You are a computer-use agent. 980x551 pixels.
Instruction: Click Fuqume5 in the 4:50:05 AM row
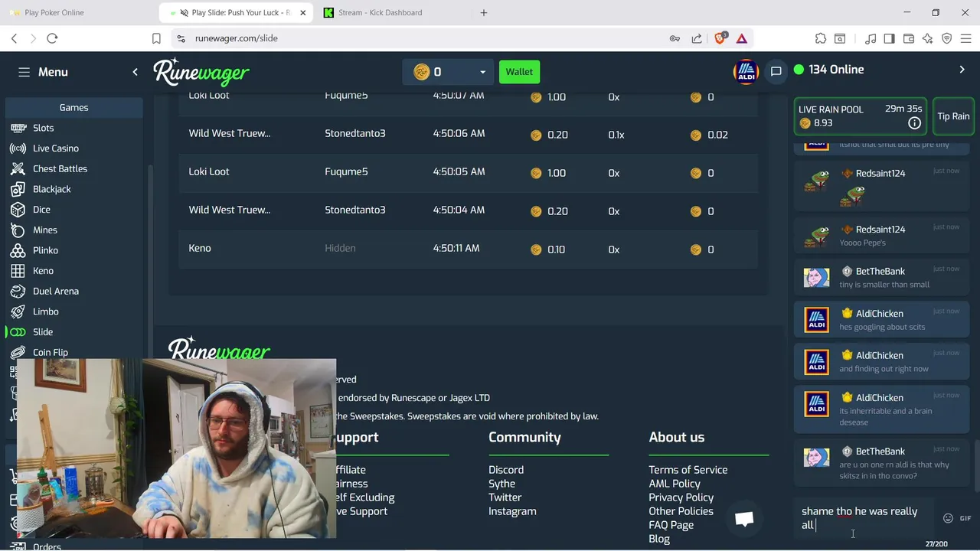[346, 171]
